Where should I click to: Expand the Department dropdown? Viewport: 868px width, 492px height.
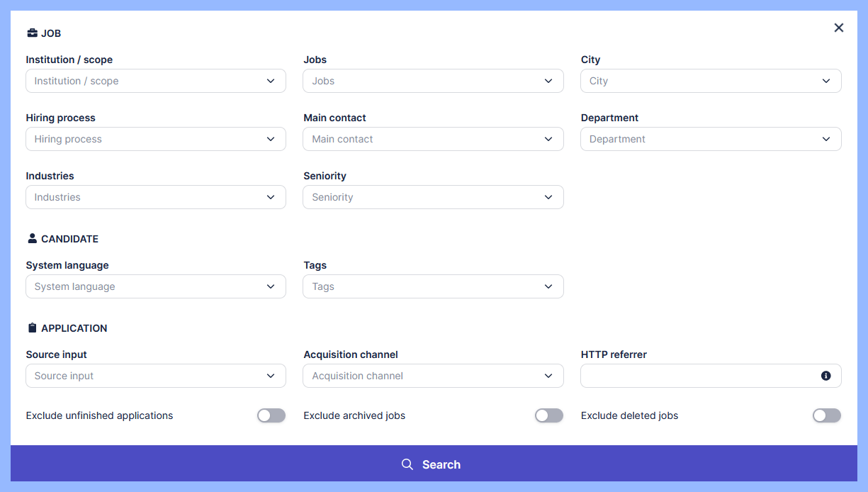[711, 139]
